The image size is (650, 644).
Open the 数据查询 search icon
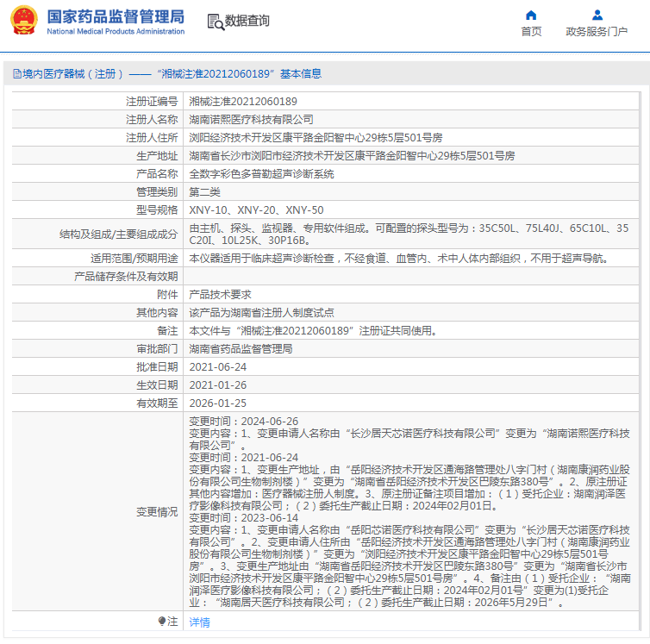coord(216,22)
